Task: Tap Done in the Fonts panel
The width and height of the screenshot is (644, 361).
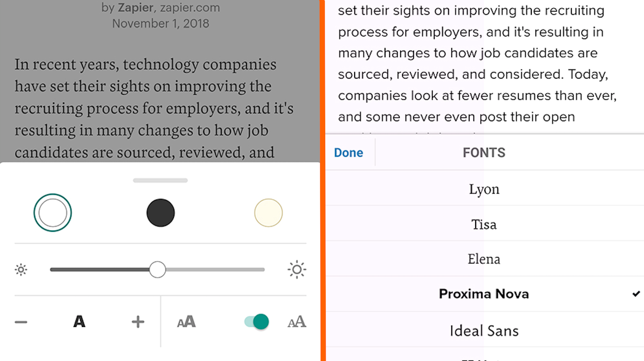Action: click(x=349, y=153)
